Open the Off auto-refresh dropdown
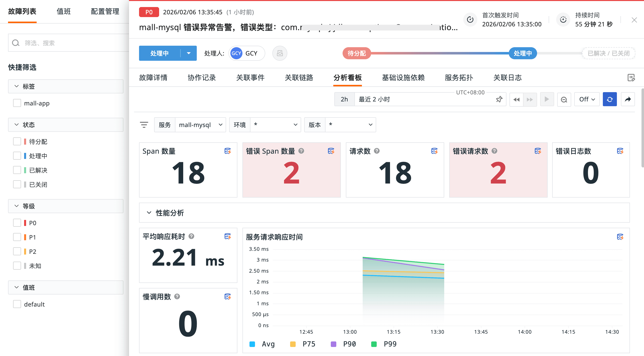644x356 pixels. (587, 99)
